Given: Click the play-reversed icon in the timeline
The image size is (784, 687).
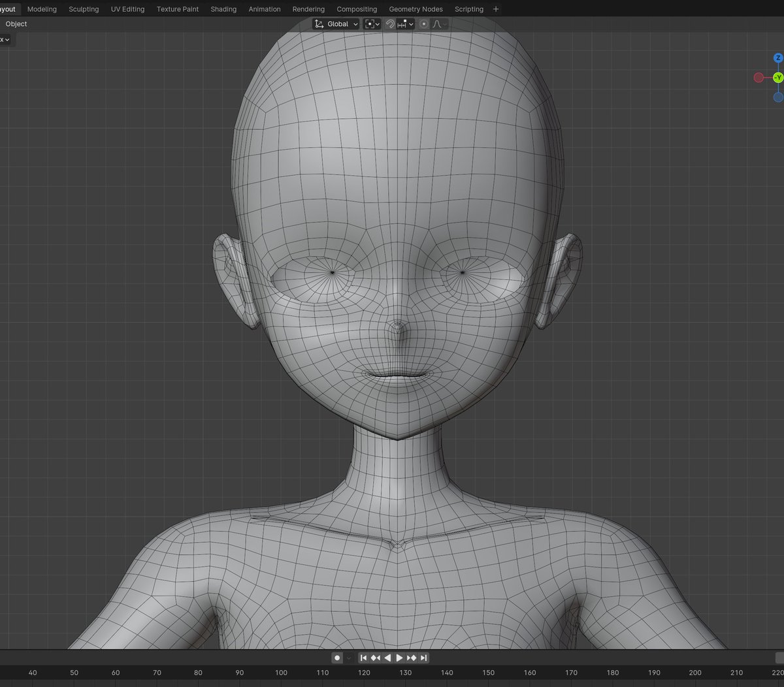Looking at the screenshot, I should [x=387, y=658].
